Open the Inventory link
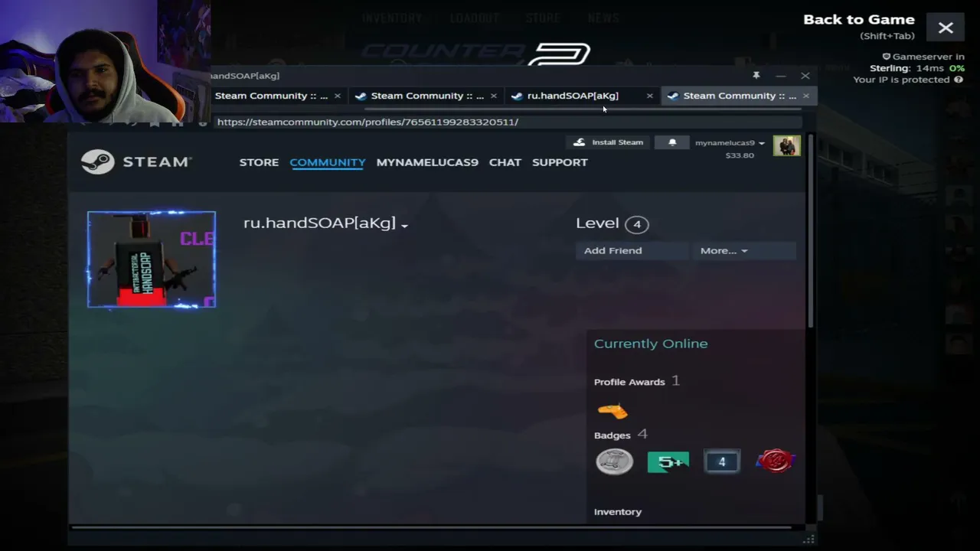Viewport: 980px width, 551px height. coord(618,512)
